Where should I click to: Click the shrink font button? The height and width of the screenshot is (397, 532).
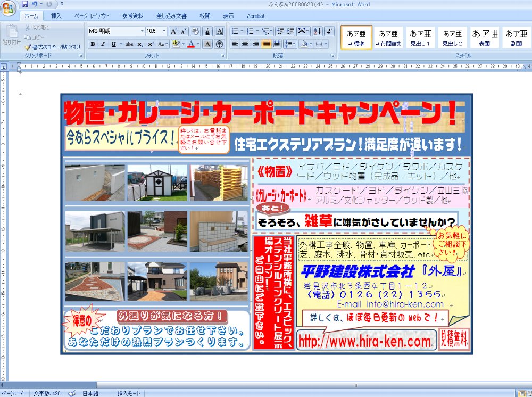click(184, 31)
